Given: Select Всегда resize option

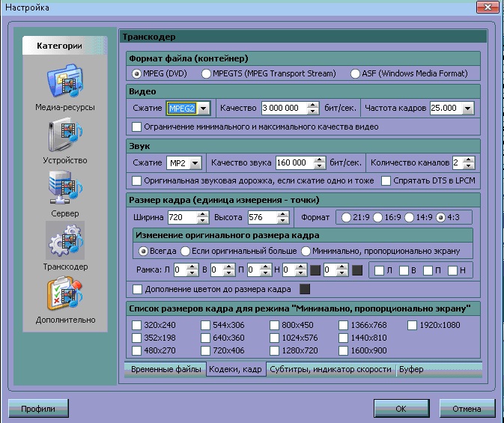Looking at the screenshot, I should click(x=143, y=251).
